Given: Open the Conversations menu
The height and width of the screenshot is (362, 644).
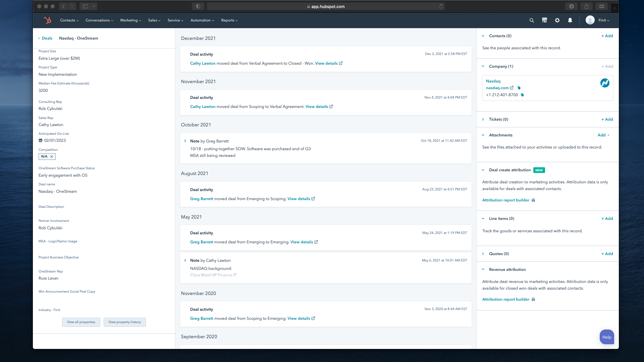Looking at the screenshot, I should pyautogui.click(x=99, y=20).
